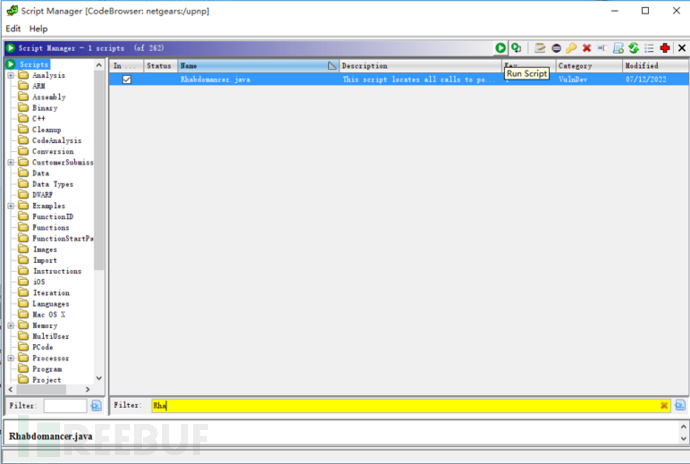Create a new script
Image resolution: width=690 pixels, height=464 pixels.
tap(618, 48)
